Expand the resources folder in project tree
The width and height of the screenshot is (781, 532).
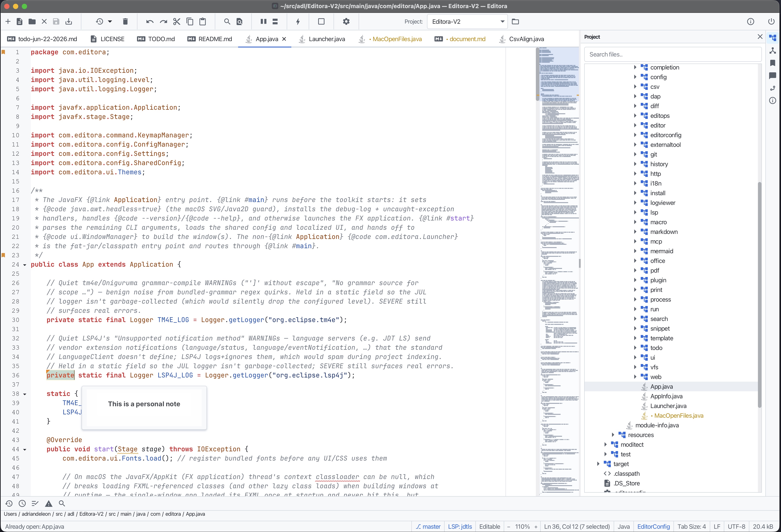click(x=613, y=435)
